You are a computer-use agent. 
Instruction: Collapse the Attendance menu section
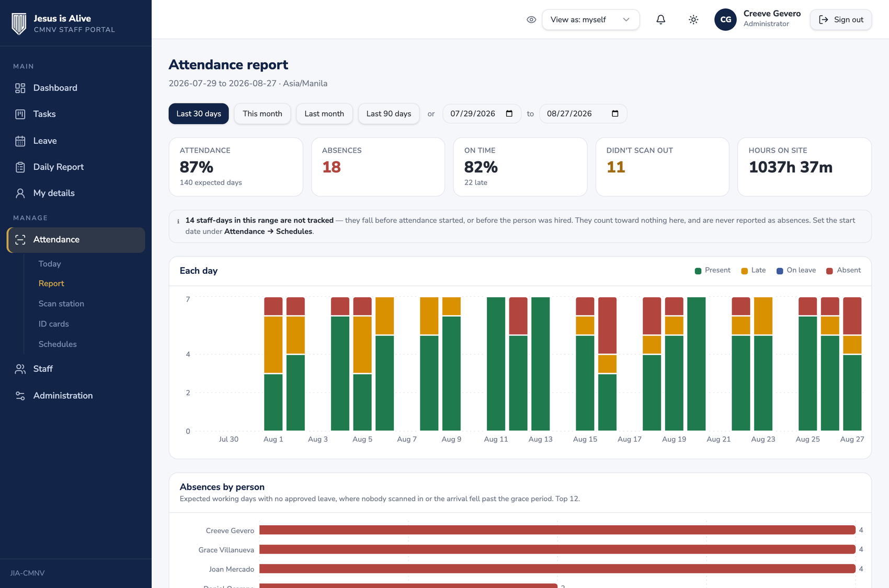click(x=76, y=240)
